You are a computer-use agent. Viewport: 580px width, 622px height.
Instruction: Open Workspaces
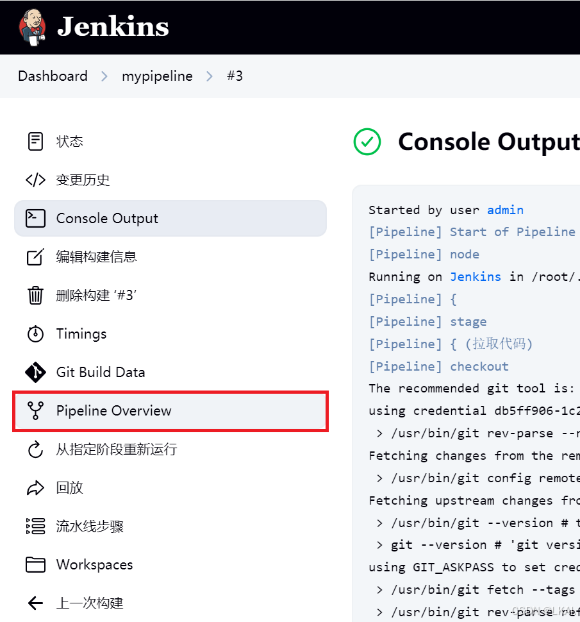click(x=171, y=564)
